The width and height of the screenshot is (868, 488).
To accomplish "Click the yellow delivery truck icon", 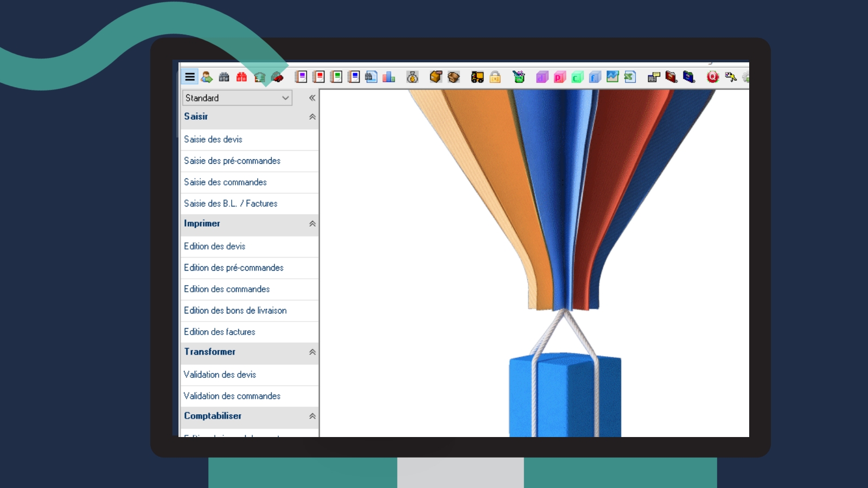I will (x=477, y=77).
